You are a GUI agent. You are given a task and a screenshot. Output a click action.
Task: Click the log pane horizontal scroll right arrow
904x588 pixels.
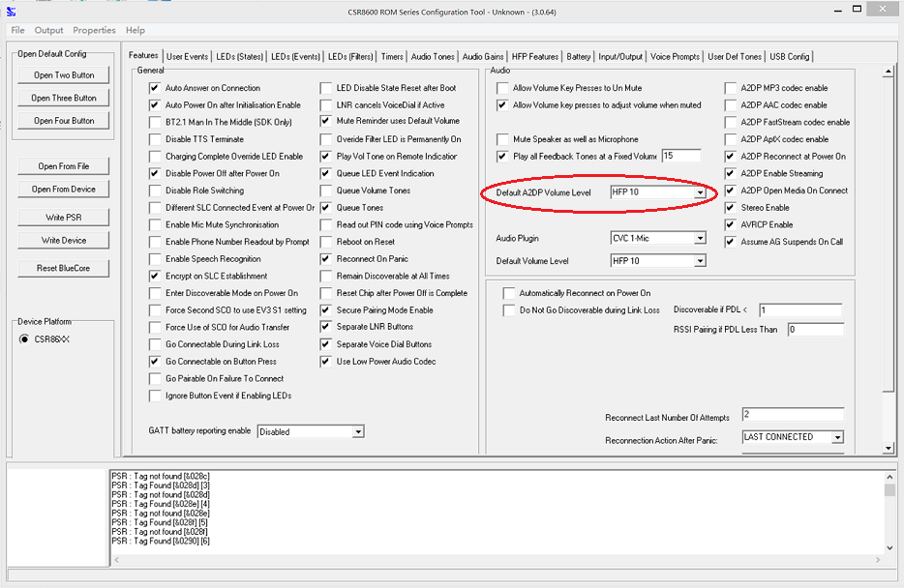878,560
